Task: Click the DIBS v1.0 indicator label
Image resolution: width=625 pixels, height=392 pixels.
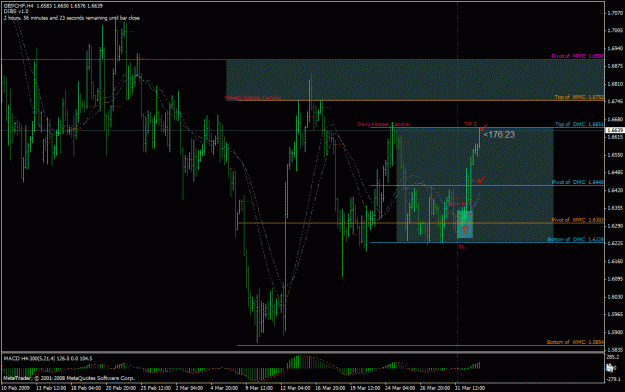Action: coord(16,12)
